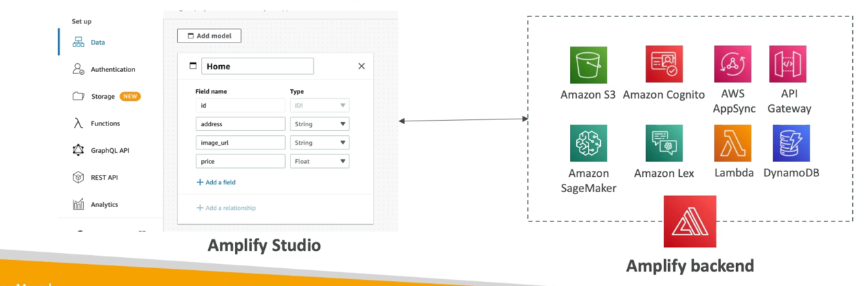Close the Home model card
Viewport: 868px width, 286px height.
tap(361, 67)
